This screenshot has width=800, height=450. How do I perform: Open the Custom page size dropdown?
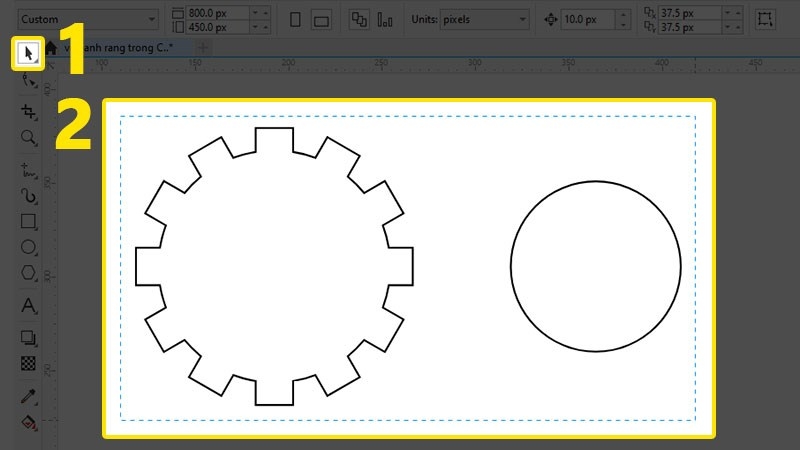pos(88,19)
